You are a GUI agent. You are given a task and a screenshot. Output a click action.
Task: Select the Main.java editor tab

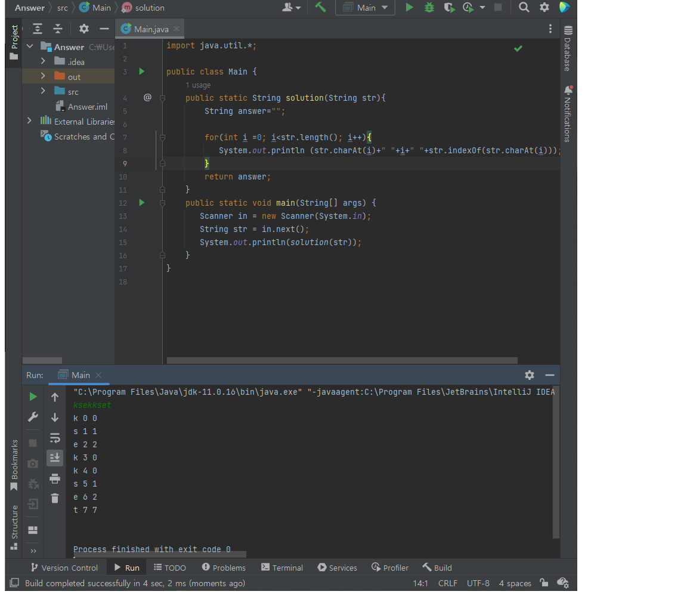point(150,29)
